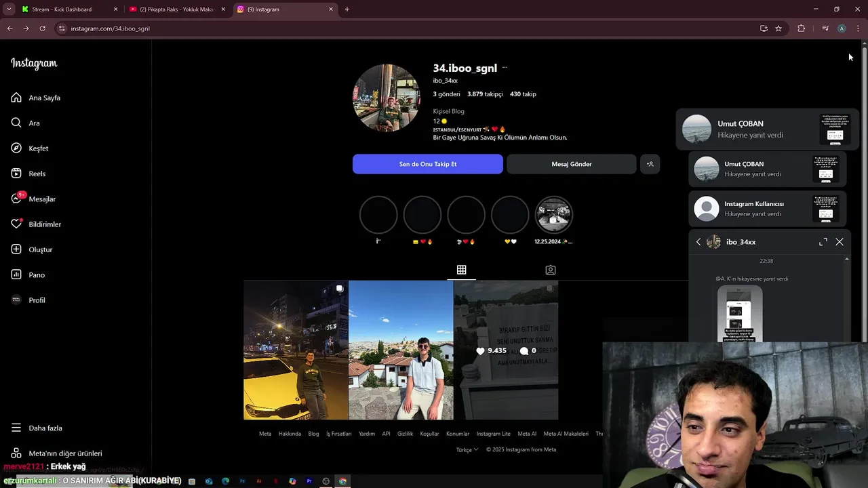Click the Oluştur plus icon

coord(16,249)
